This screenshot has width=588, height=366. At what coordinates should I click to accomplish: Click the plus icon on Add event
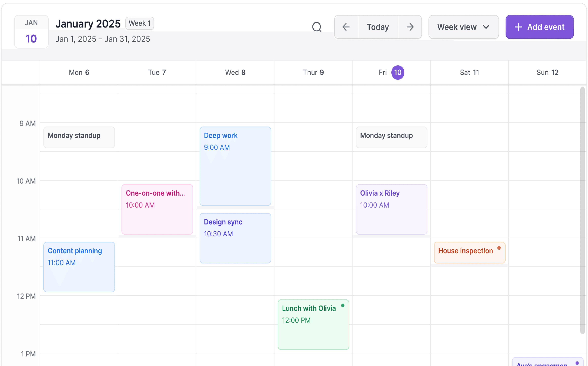pos(518,27)
